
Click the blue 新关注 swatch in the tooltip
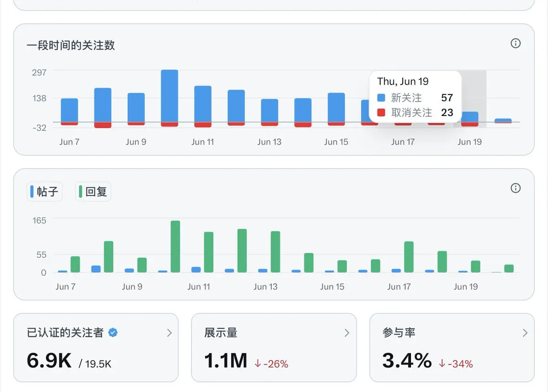pos(381,98)
